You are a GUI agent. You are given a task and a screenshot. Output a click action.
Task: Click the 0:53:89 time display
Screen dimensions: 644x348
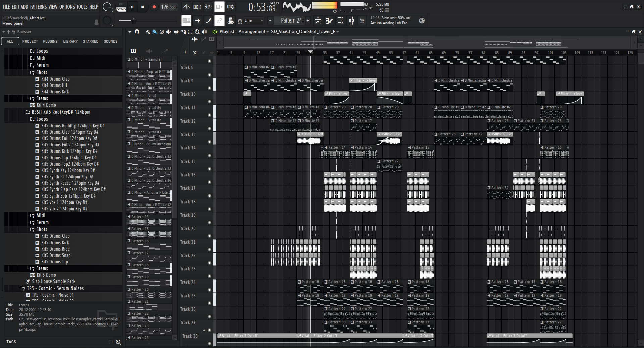tap(262, 7)
